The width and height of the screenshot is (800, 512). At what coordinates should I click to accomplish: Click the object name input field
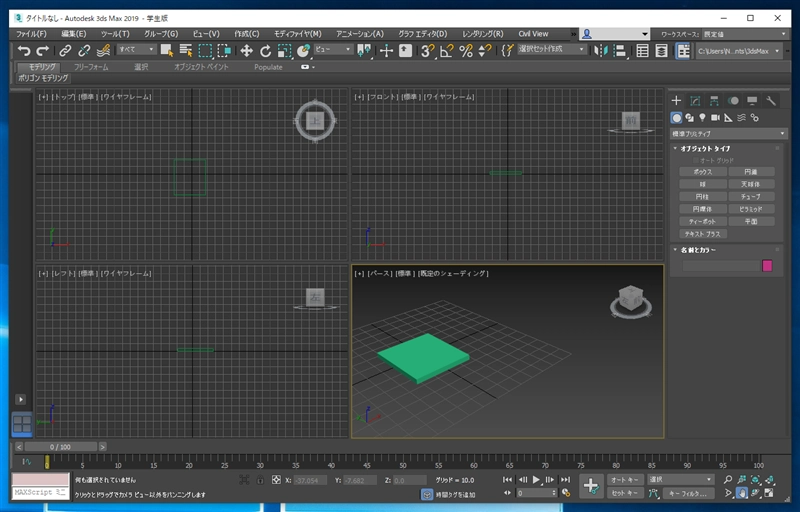coord(721,265)
